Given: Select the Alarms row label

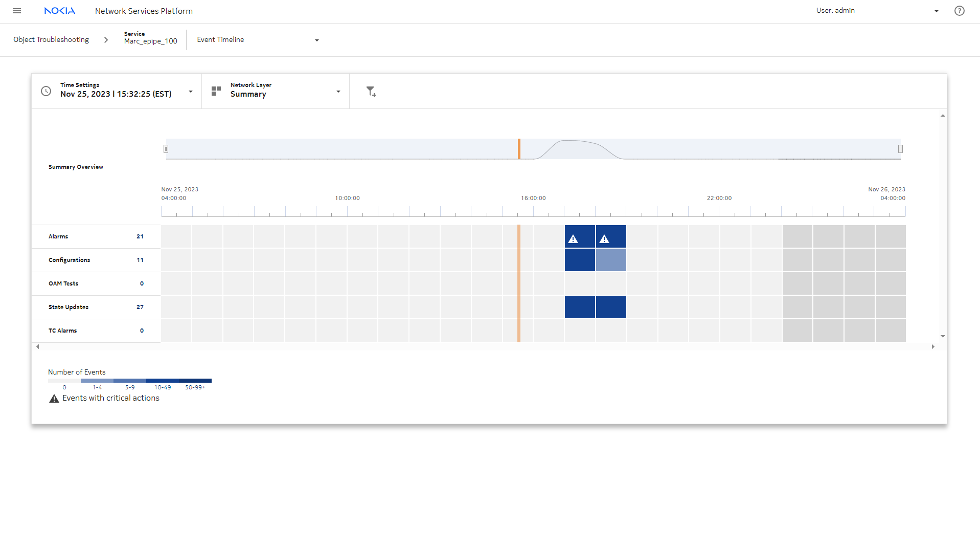Looking at the screenshot, I should point(58,236).
